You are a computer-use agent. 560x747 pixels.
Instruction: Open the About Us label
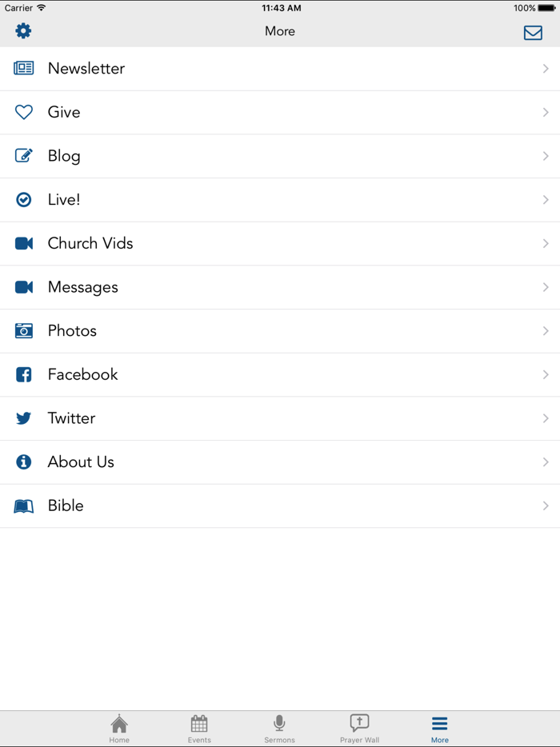click(81, 462)
